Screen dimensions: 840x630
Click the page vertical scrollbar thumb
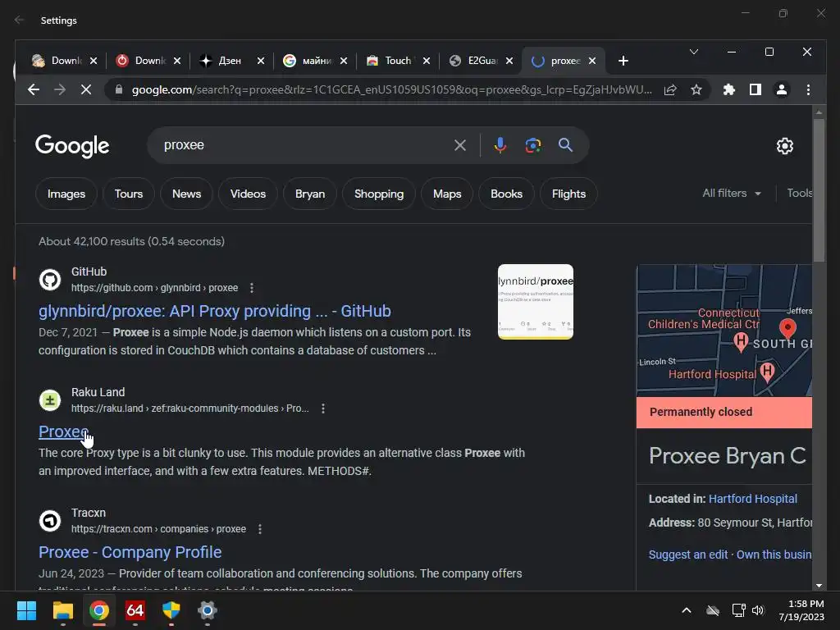tap(819, 190)
